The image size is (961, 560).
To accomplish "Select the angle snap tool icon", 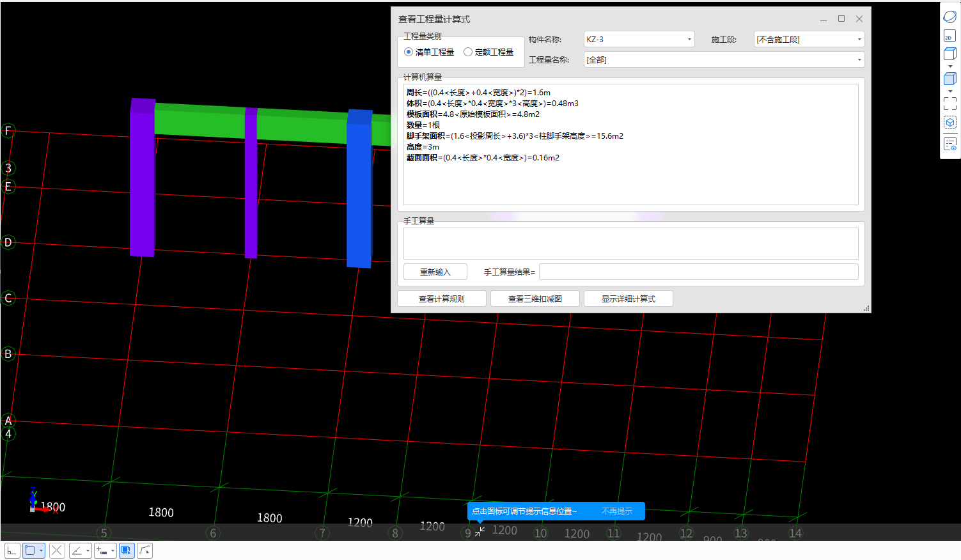I will point(77,550).
